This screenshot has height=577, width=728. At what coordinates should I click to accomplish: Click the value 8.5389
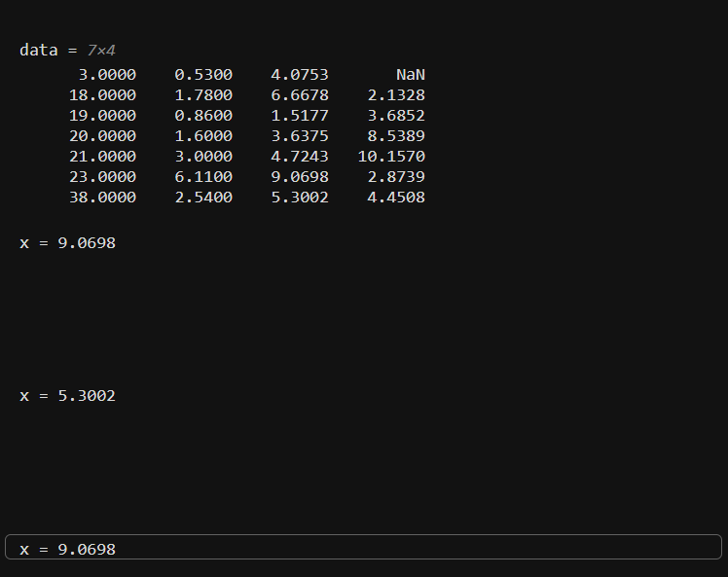point(396,135)
